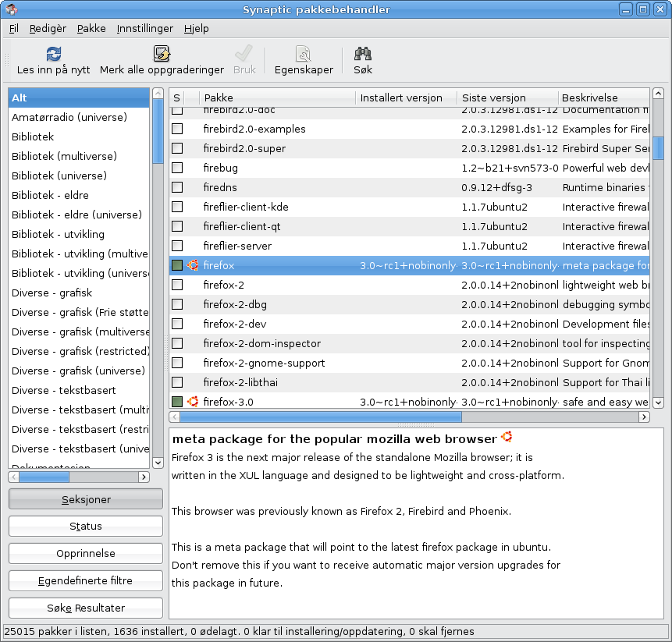Toggle the firefox-3.0 status checkbox
Screen dimensions: 672x642
coord(177,402)
